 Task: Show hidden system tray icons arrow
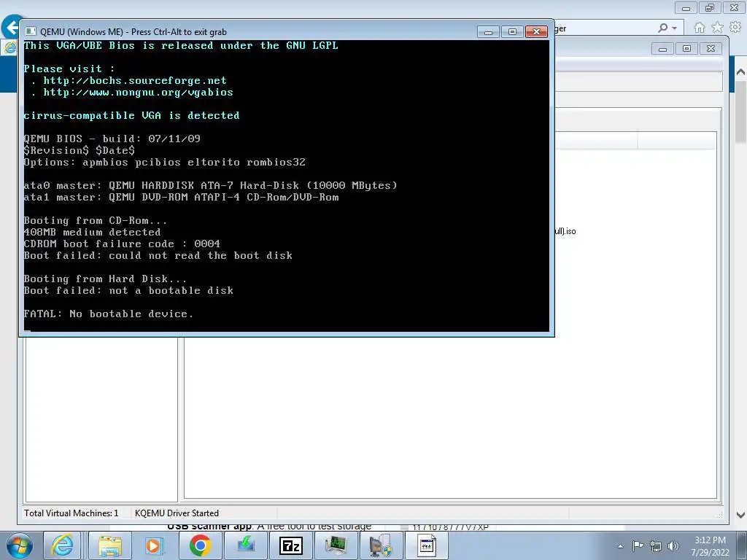tap(620, 546)
